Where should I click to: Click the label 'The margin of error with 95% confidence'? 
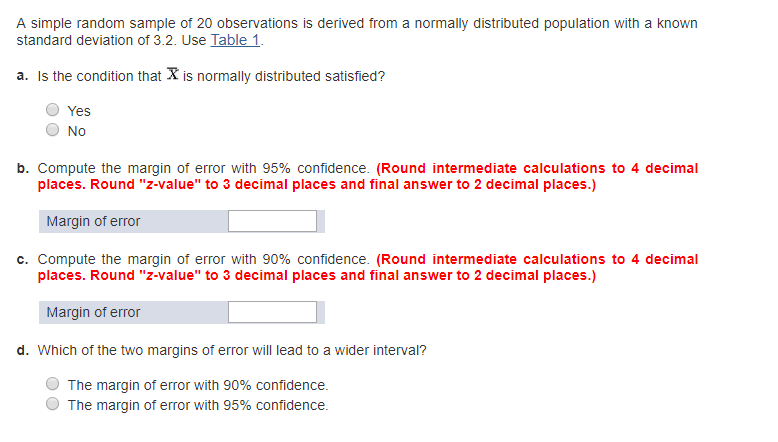pyautogui.click(x=197, y=405)
